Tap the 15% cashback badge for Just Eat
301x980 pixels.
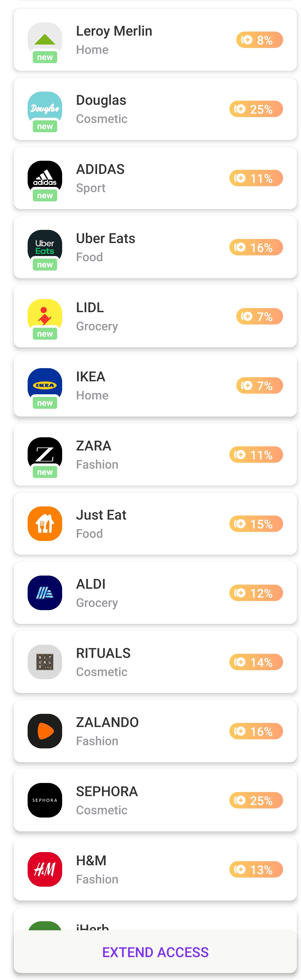point(256,524)
